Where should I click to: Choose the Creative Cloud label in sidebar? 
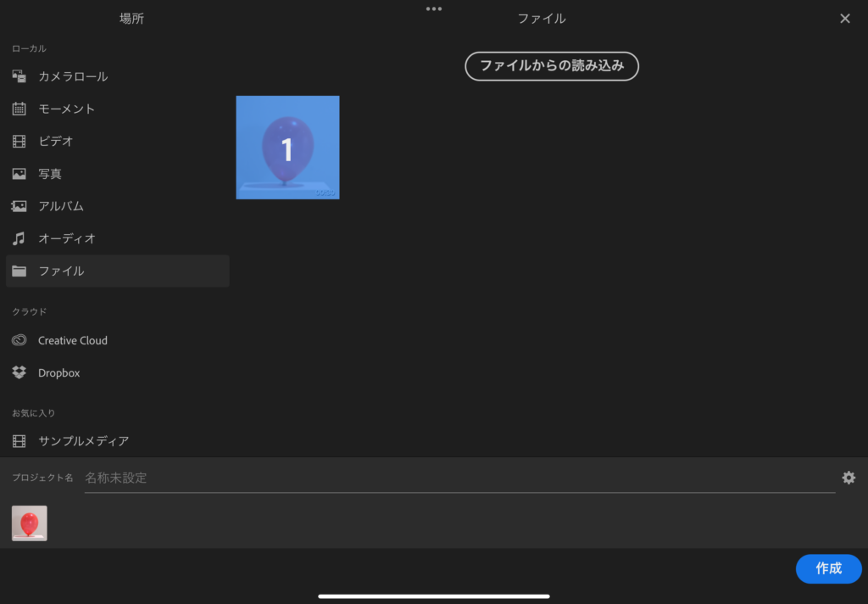point(73,340)
